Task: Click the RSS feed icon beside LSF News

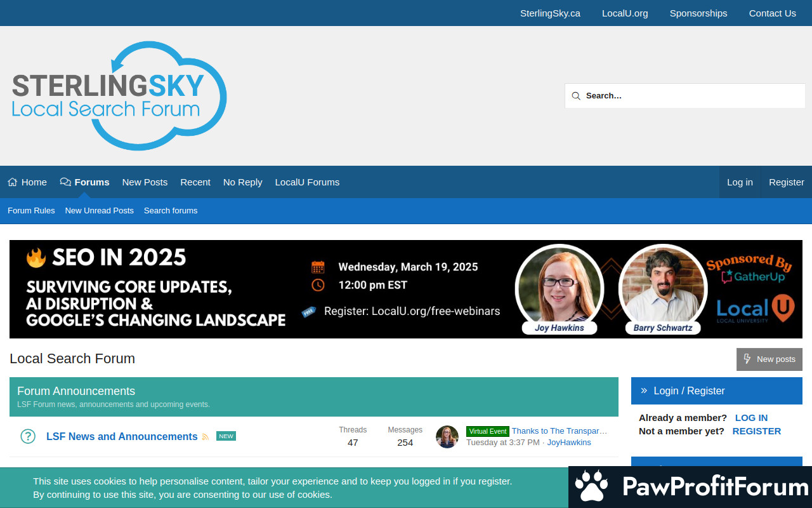Action: [x=205, y=437]
